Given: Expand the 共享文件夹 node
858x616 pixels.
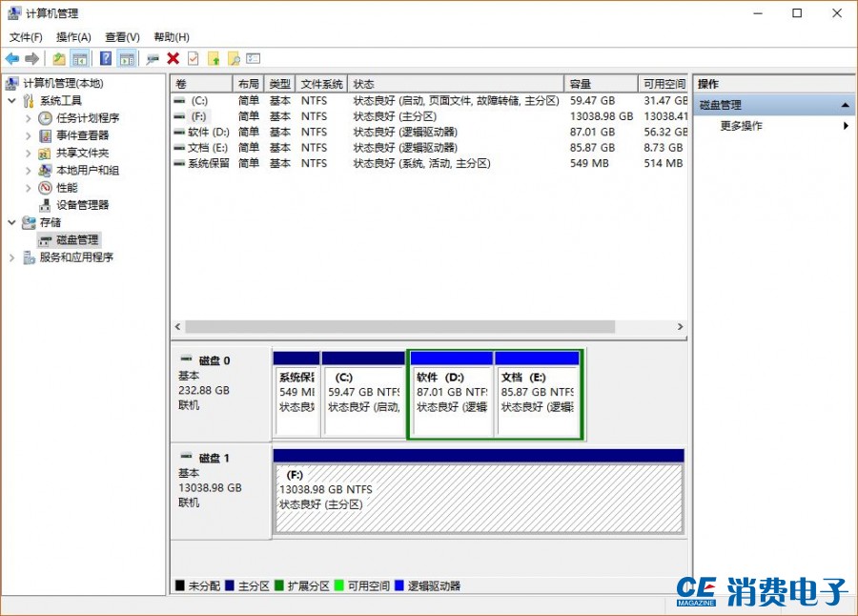Looking at the screenshot, I should tap(29, 153).
